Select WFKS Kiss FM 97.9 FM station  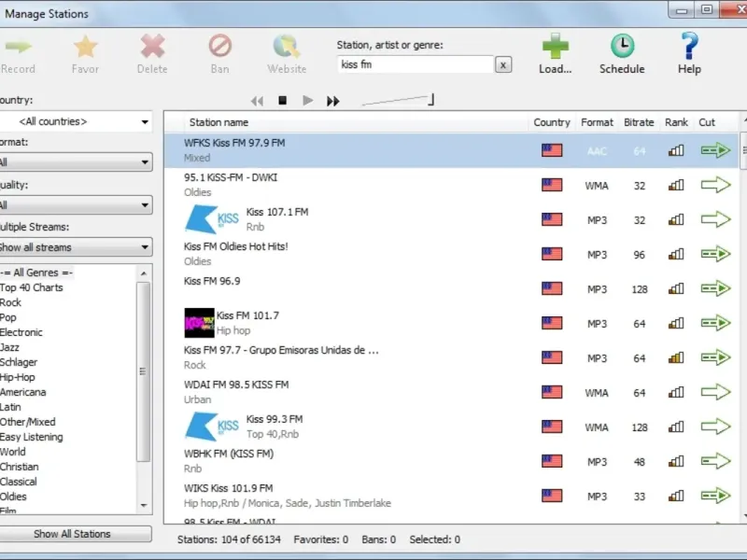tap(452, 150)
